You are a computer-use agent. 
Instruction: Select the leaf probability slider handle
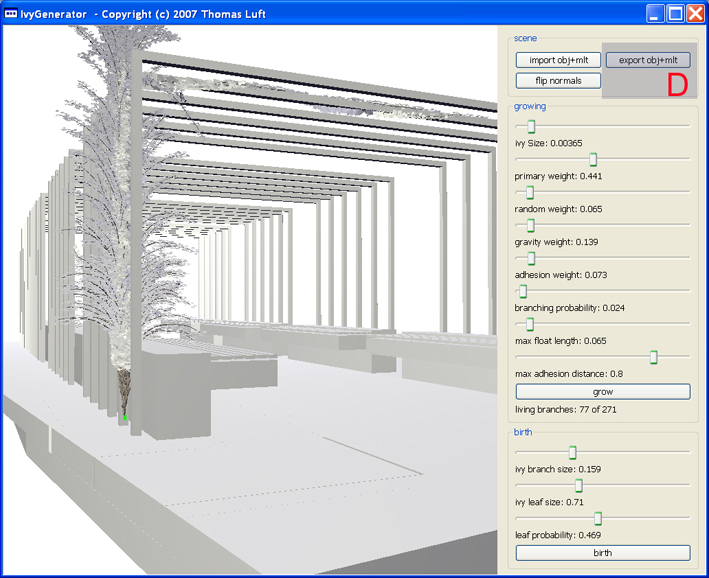coord(598,518)
